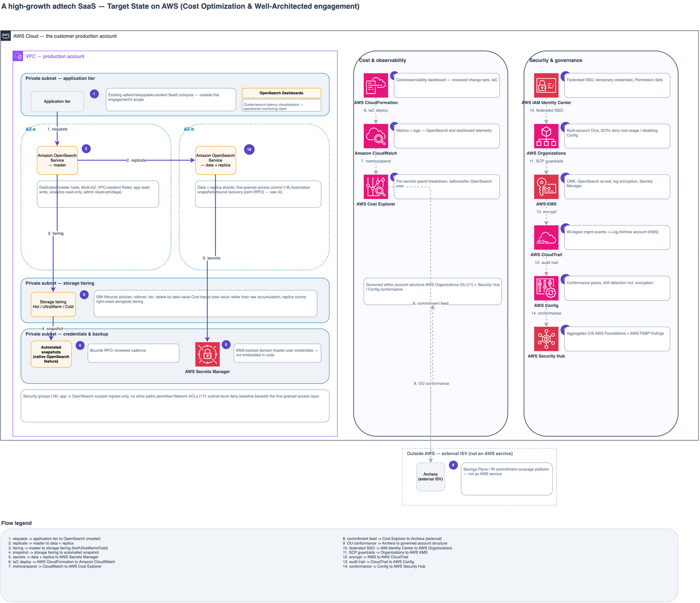Click the 'Conformance packs, drift detection' note
Image resolution: width=700 pixels, height=603 pixels.
[617, 288]
